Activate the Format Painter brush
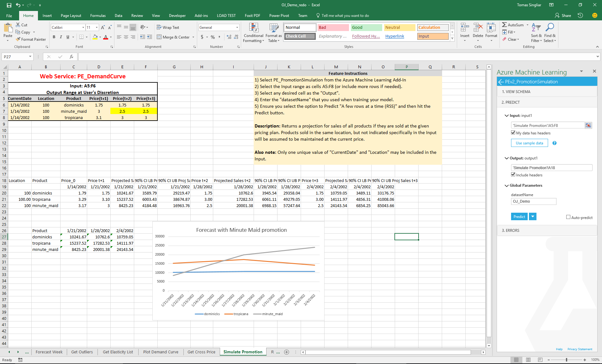Viewport: 602px width, 364px height. point(31,39)
